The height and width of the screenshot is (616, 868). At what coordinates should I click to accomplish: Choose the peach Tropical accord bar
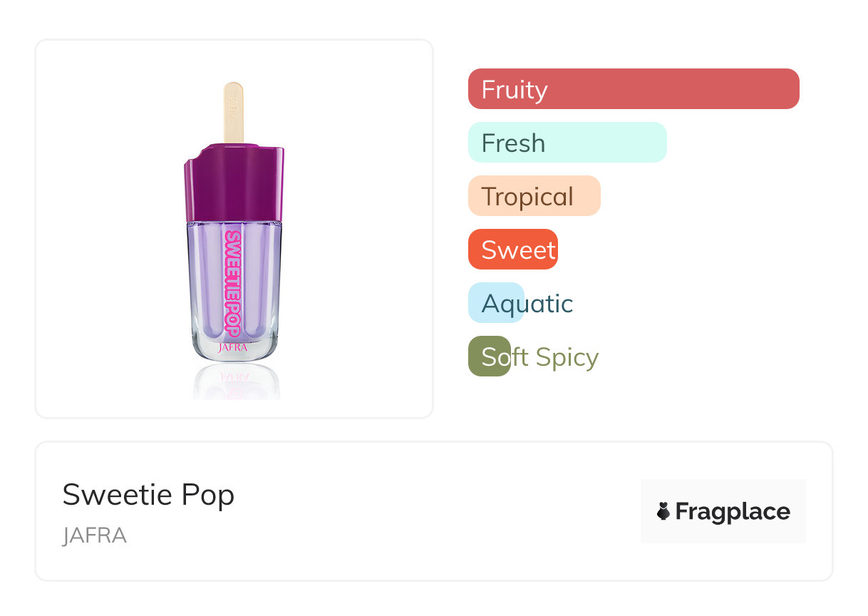pyautogui.click(x=534, y=196)
